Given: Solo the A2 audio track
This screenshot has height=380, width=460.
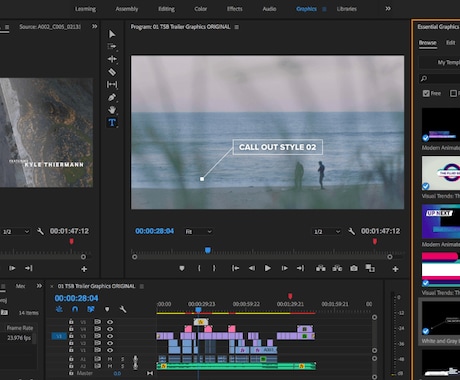Looking at the screenshot, I should pyautogui.click(x=122, y=366).
